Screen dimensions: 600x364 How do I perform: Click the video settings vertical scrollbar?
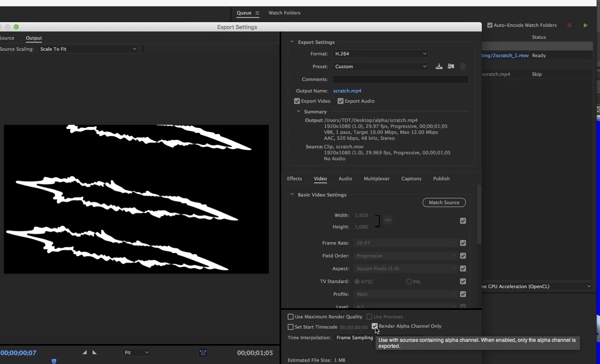[x=479, y=214]
